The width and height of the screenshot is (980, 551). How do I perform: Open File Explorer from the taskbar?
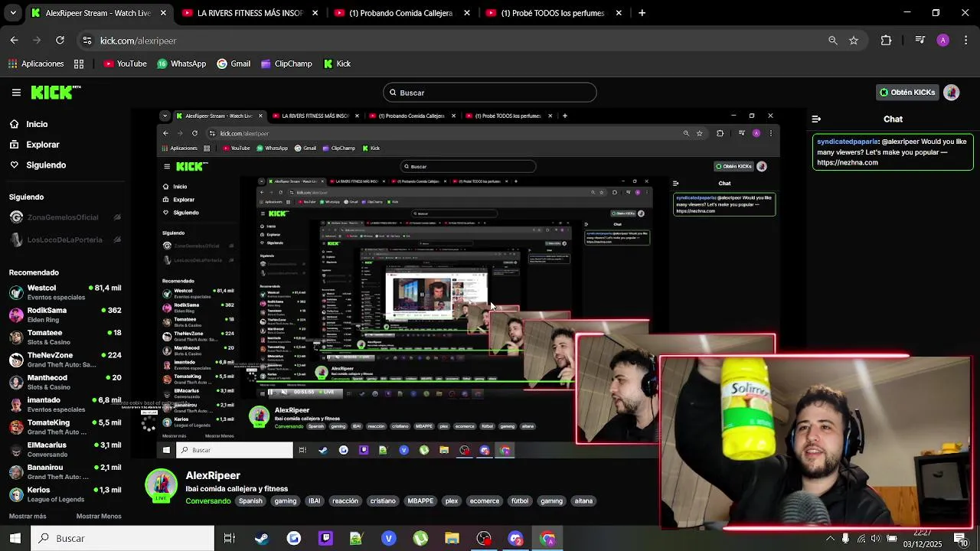452,538
